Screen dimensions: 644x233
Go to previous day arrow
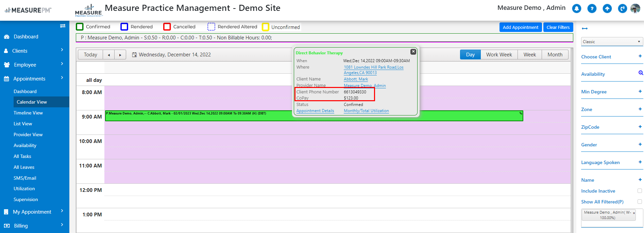(x=109, y=55)
